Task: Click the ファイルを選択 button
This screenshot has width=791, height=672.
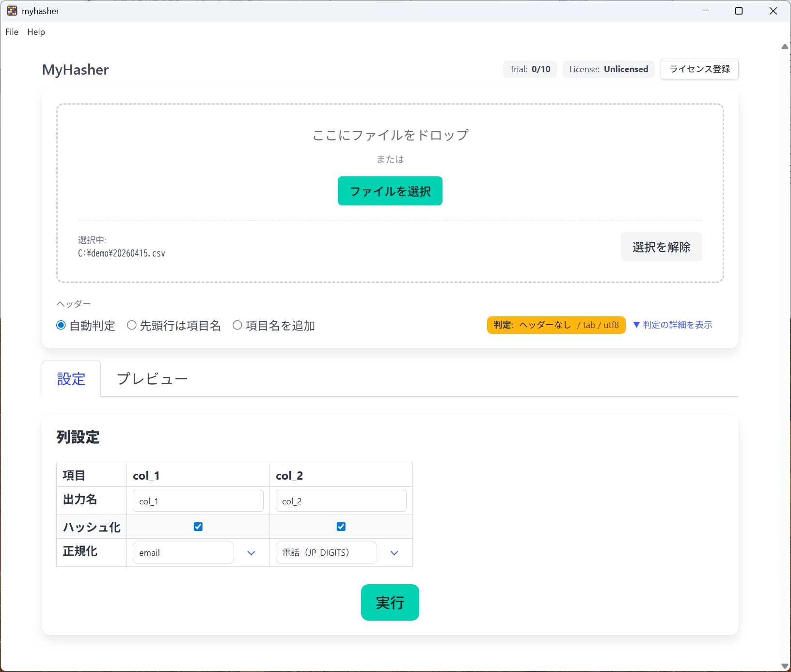Action: click(390, 191)
